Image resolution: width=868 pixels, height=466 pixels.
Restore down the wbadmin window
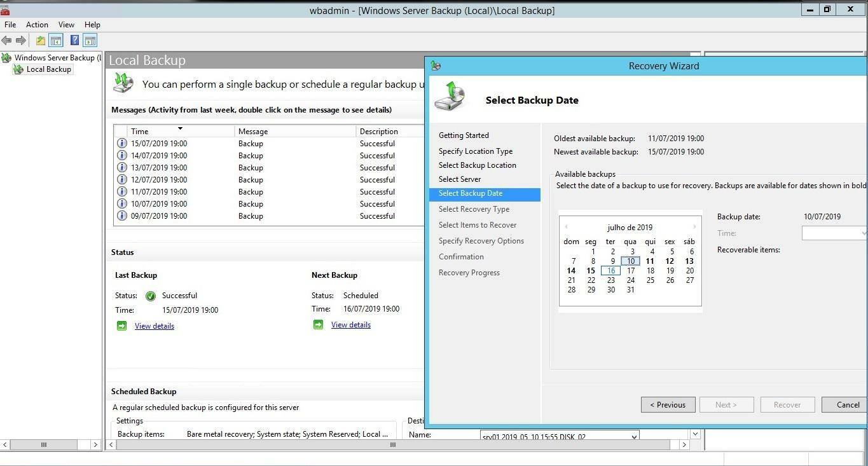827,10
